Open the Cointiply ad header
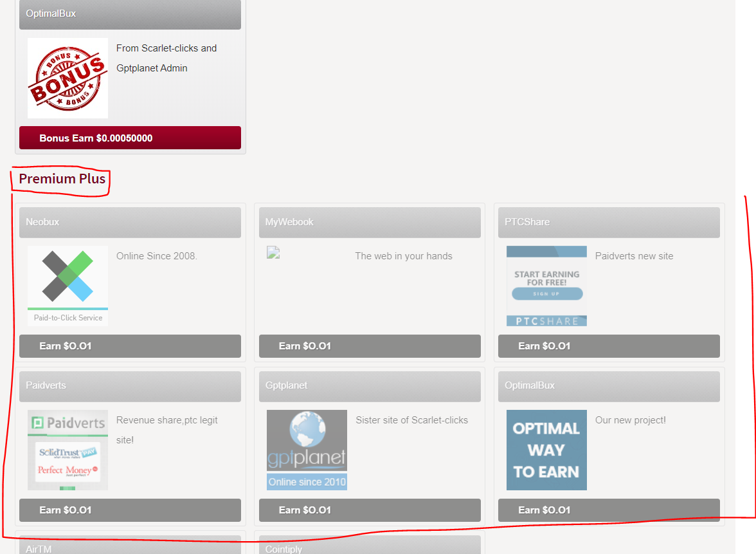The height and width of the screenshot is (554, 756). click(370, 545)
